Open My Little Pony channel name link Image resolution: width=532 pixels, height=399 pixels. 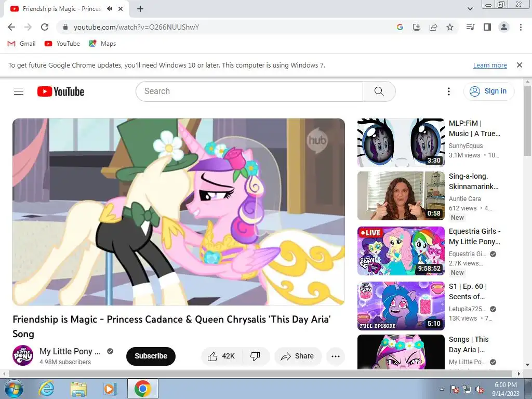(70, 351)
